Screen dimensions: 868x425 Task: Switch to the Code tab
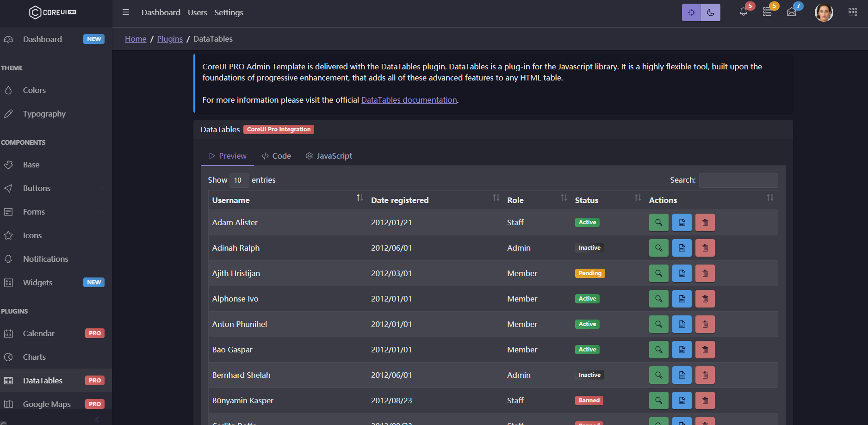point(276,156)
